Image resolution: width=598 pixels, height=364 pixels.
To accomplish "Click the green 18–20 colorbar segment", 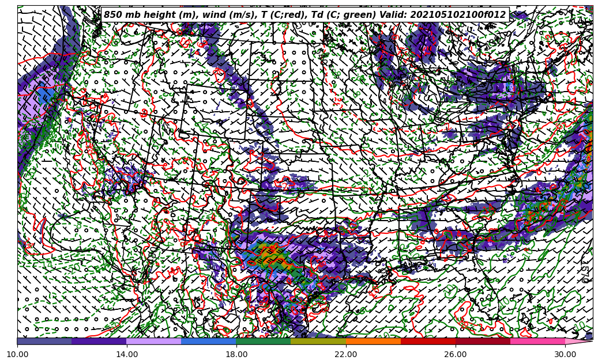I will [x=264, y=341].
